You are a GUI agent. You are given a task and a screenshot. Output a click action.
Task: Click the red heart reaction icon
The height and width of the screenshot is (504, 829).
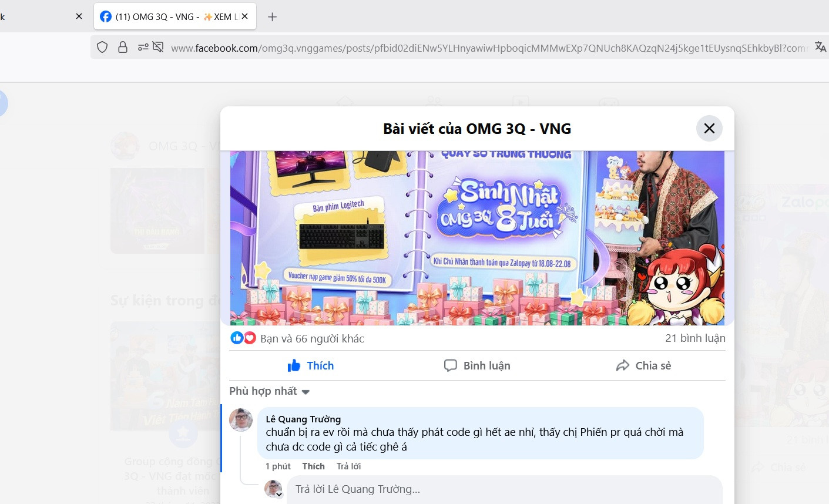(x=250, y=338)
